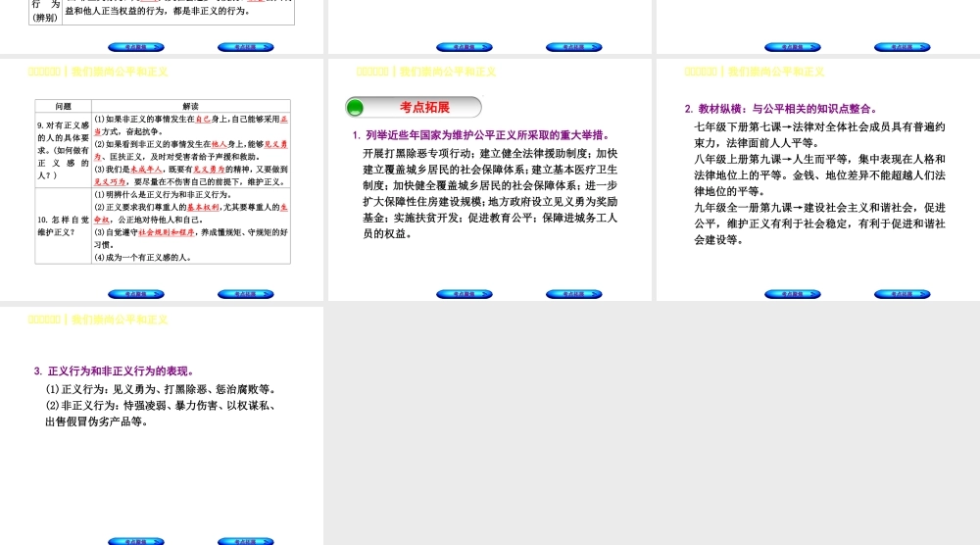Click 考点拓展 arrow button on the 教材纵横 slide

[902, 294]
